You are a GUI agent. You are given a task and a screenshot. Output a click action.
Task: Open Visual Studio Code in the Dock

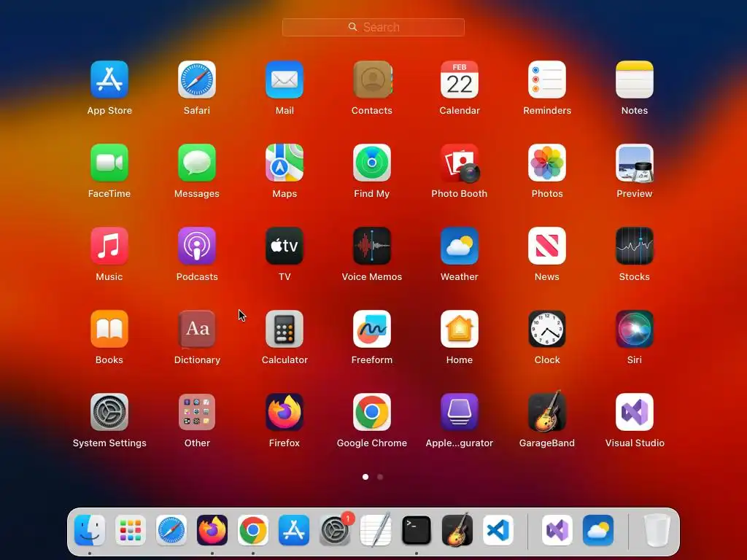(498, 530)
